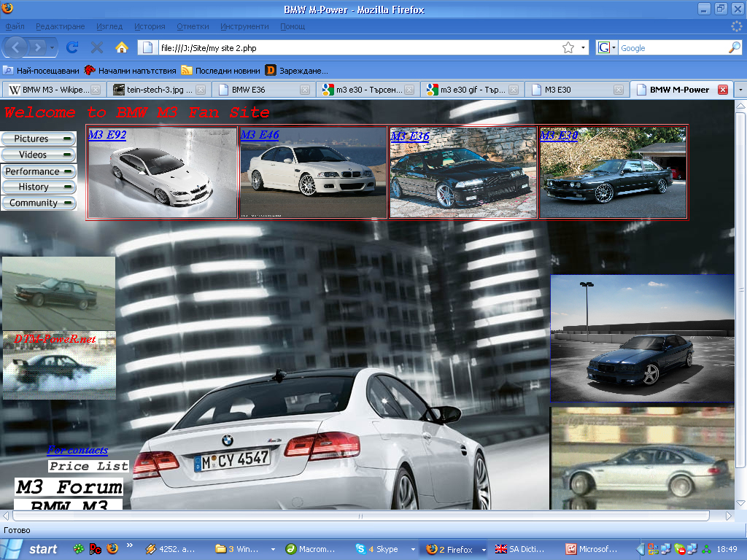Click the vertical scrollbar down arrow
Screen dimensions: 747x560
tap(740, 503)
